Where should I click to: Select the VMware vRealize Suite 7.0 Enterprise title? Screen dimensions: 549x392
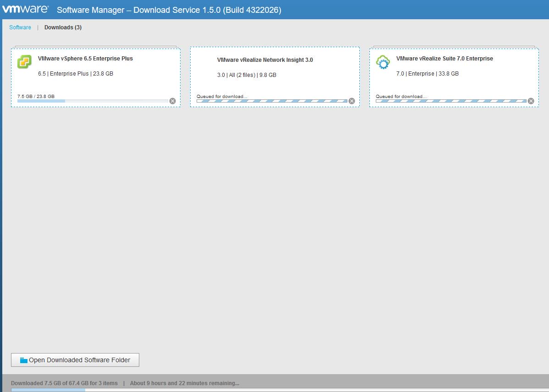point(445,59)
